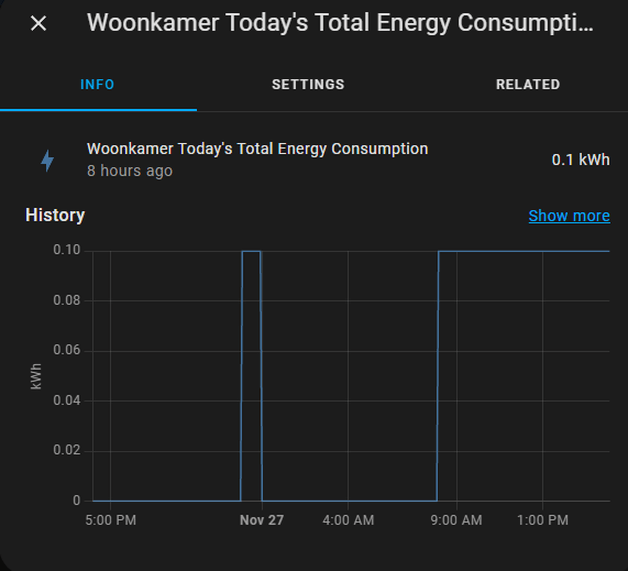Close the entity info dialog
Image resolution: width=628 pixels, height=571 pixels.
coord(38,23)
